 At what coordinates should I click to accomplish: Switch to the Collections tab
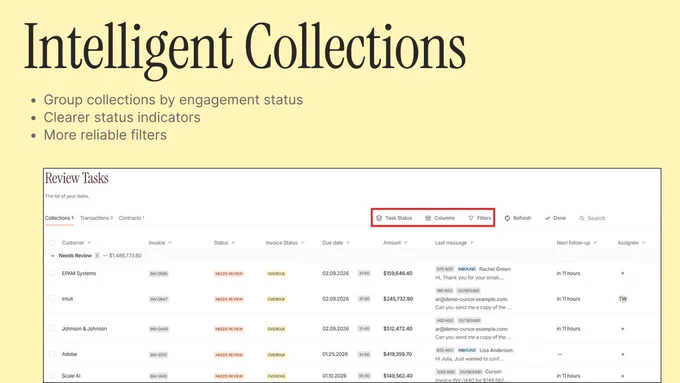(x=59, y=218)
